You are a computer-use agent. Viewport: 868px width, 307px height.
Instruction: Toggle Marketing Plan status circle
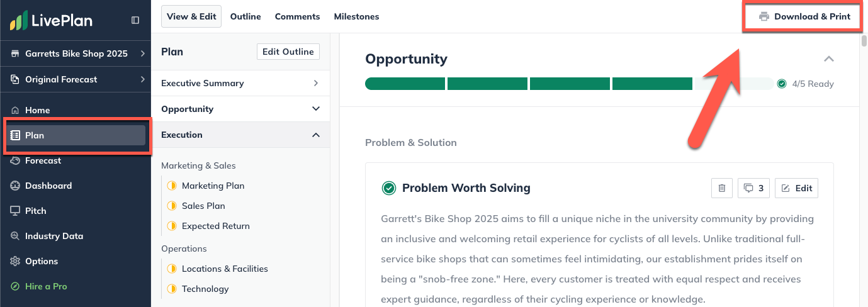click(171, 186)
